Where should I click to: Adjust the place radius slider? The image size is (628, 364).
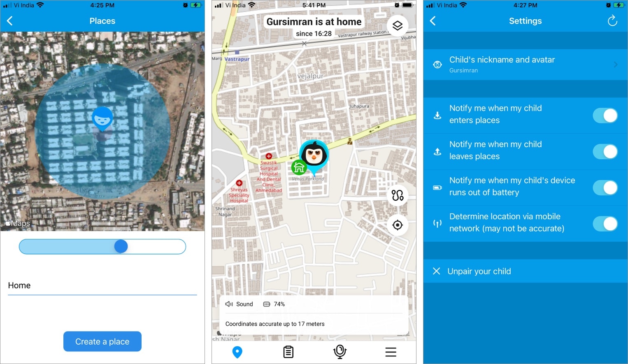[121, 246]
